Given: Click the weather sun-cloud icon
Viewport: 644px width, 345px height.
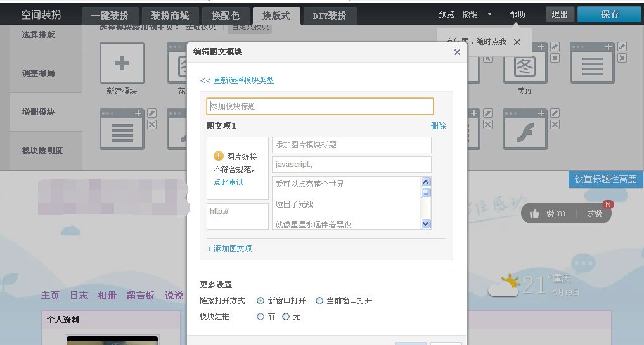Looking at the screenshot, I should click(505, 285).
